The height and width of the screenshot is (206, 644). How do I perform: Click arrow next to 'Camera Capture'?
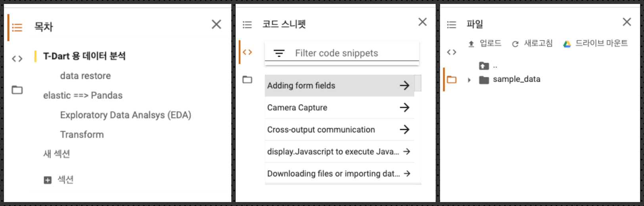point(404,107)
